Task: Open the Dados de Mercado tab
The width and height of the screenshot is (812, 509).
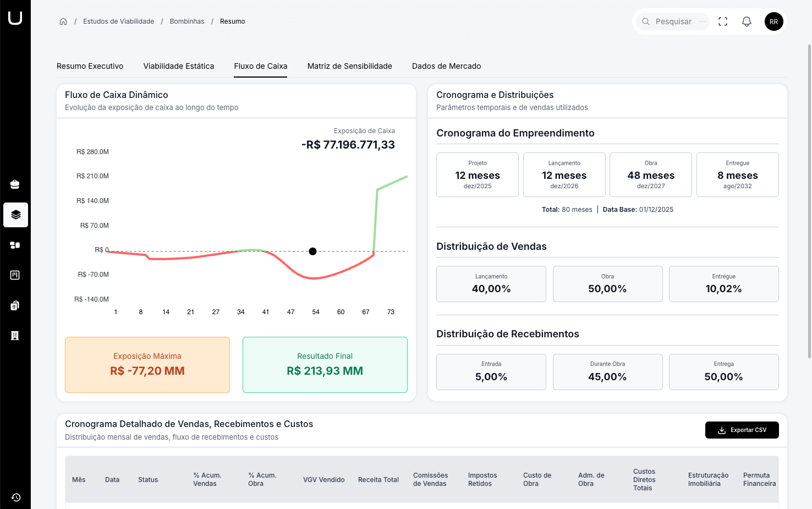Action: pyautogui.click(x=446, y=66)
